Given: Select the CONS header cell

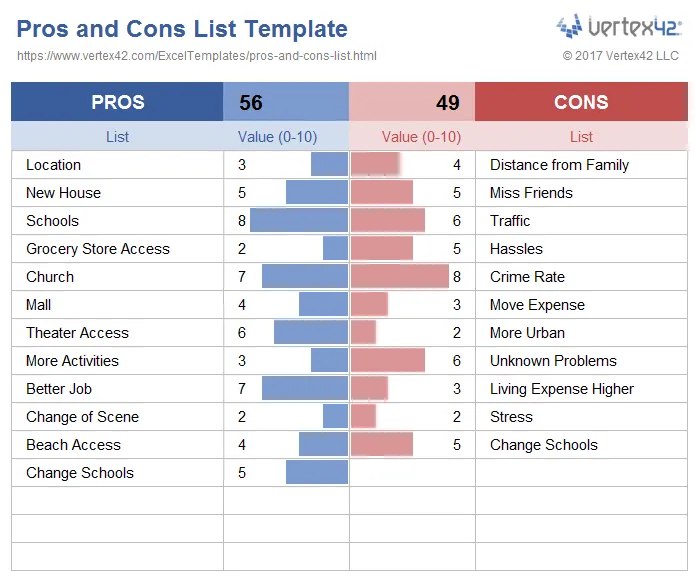Looking at the screenshot, I should [x=581, y=102].
